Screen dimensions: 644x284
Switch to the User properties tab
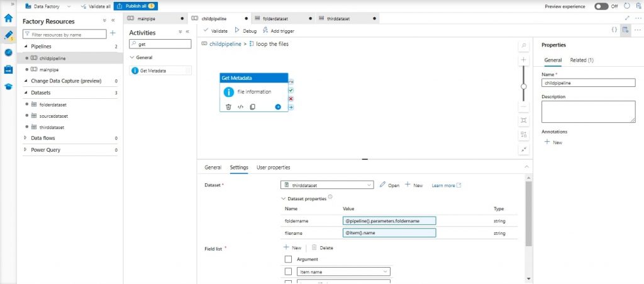[x=273, y=168]
